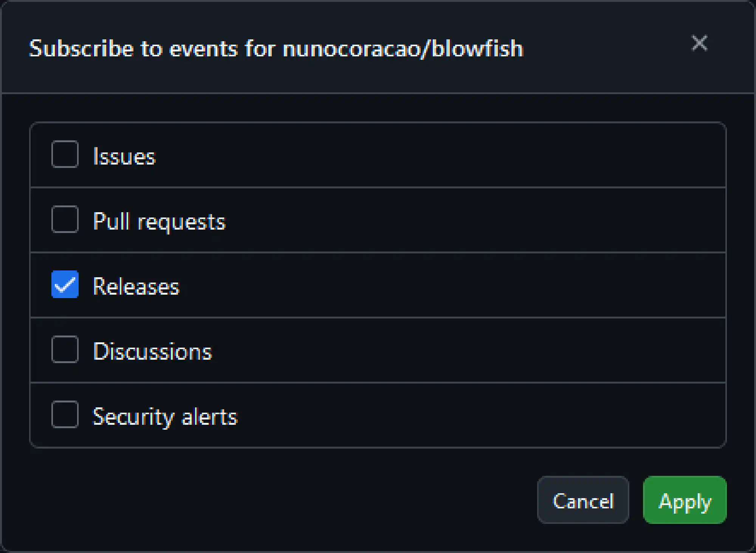This screenshot has width=756, height=553.
Task: Click the Releases label text
Action: point(136,286)
